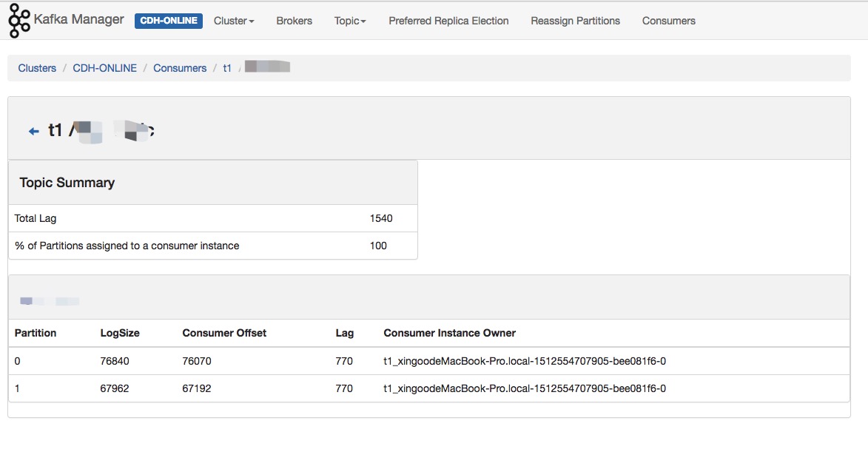The width and height of the screenshot is (868, 452).
Task: Click partition 1 consumer instance owner
Action: 524,388
